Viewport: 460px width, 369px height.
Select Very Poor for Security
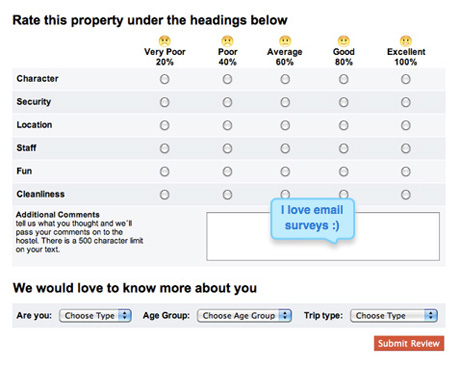click(165, 102)
